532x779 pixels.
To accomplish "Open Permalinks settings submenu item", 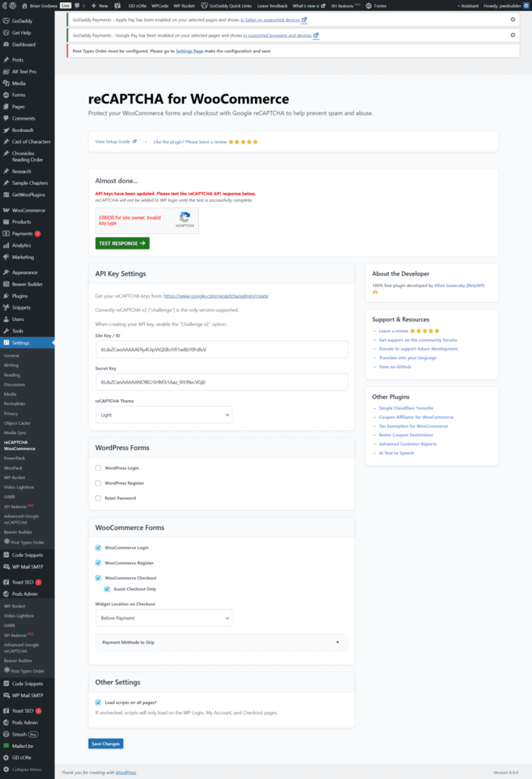I will (14, 404).
